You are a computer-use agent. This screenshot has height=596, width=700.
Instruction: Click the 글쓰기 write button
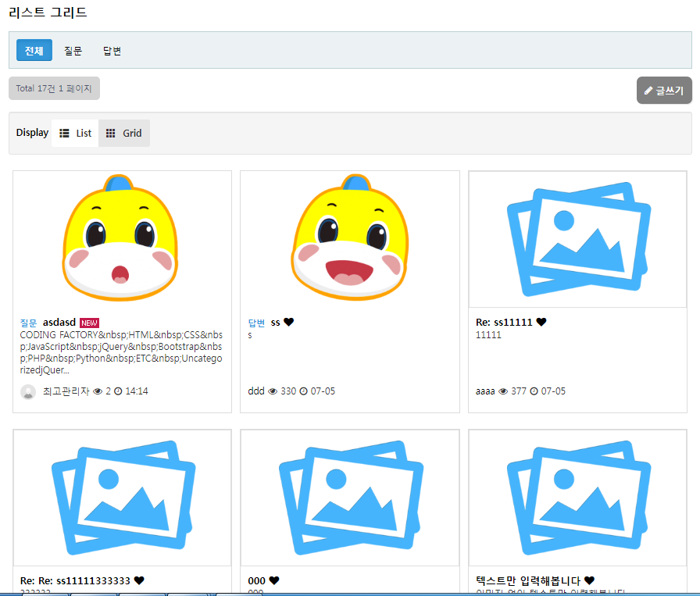(663, 91)
